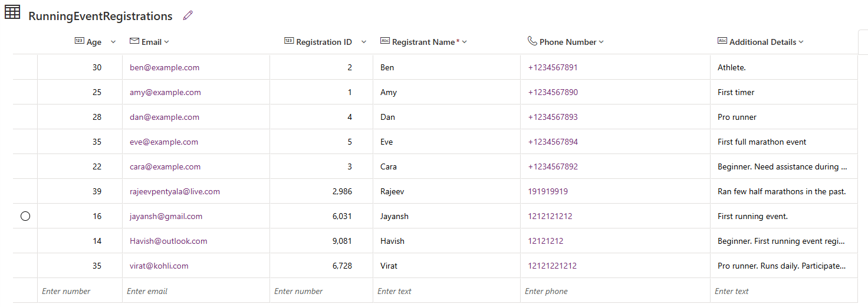
Task: Click the pencil edit icon next to RunningEventRegistrations
Action: pos(188,16)
